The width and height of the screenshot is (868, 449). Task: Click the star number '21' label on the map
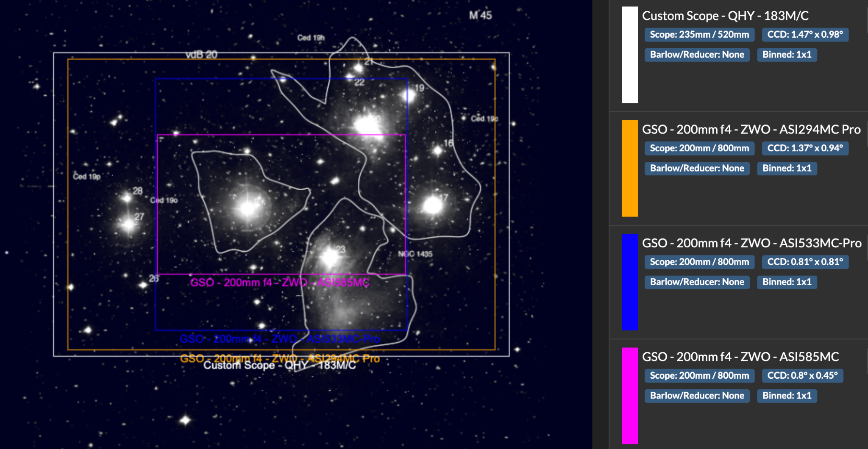369,61
